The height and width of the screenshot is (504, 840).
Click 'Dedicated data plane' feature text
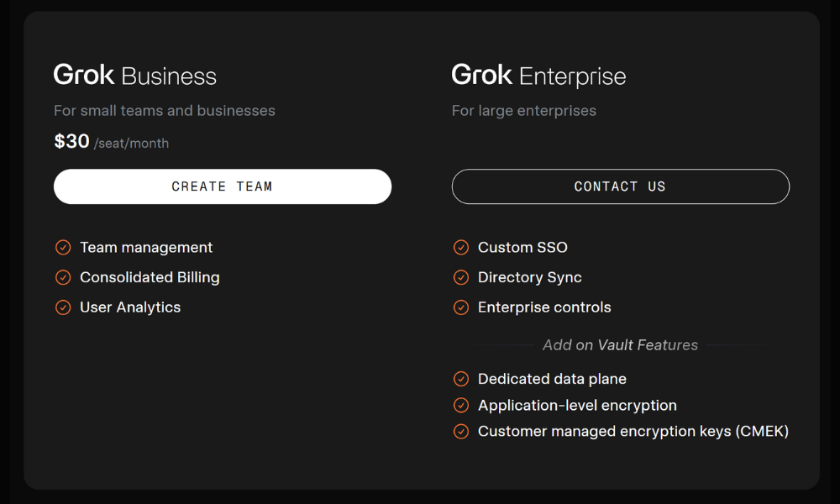click(553, 379)
